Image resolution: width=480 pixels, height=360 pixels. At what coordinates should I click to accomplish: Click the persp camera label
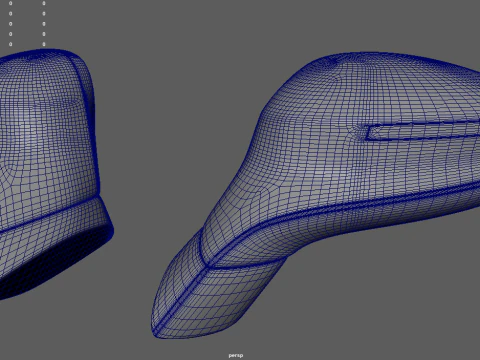point(236,355)
